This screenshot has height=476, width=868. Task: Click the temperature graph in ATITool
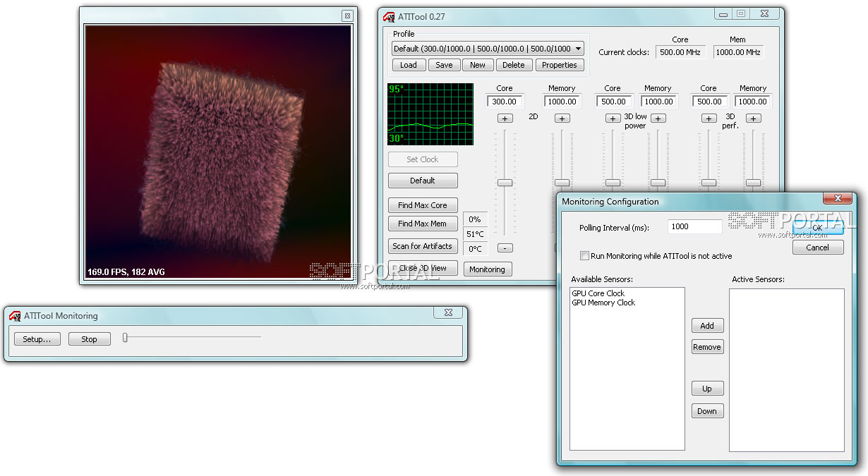[x=430, y=114]
